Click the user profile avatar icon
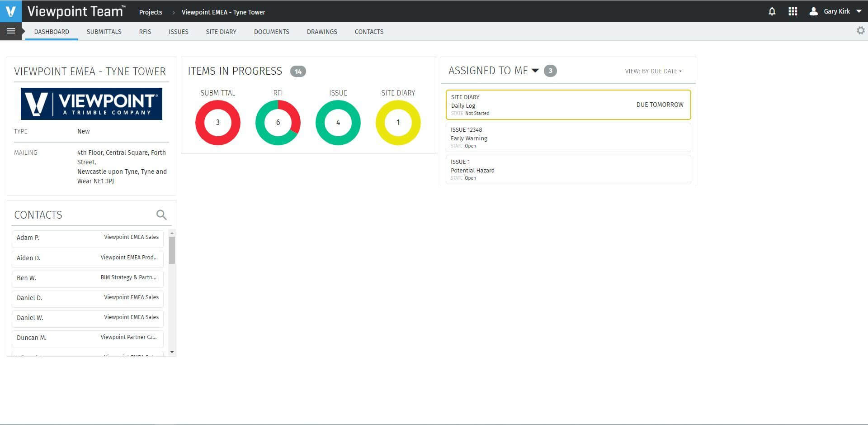This screenshot has height=425, width=868. coord(813,11)
